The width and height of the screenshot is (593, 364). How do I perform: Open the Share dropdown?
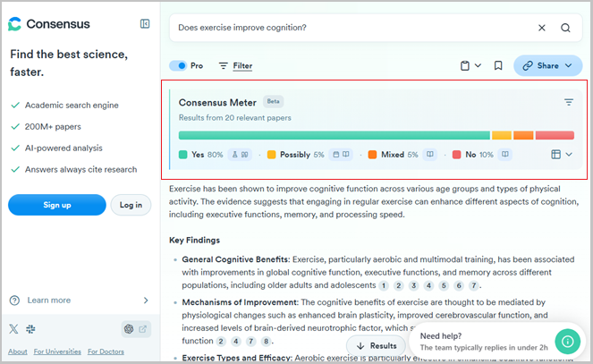click(x=547, y=66)
